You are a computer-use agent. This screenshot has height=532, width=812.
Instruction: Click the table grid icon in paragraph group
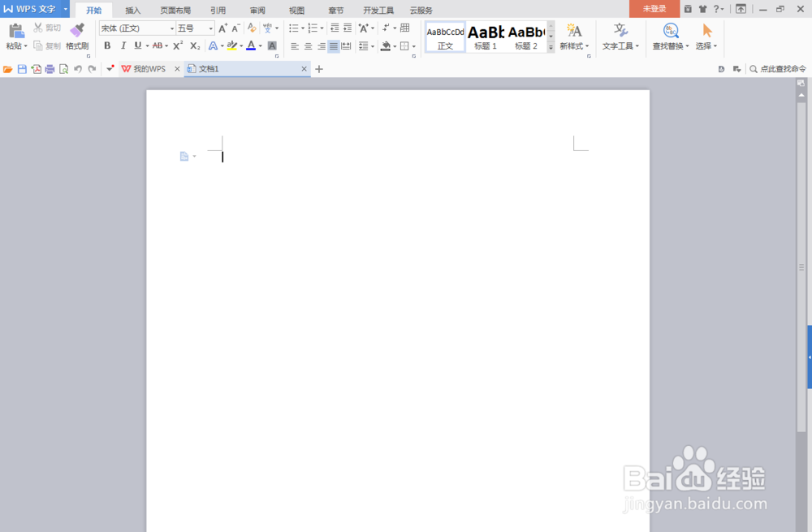tap(405, 28)
